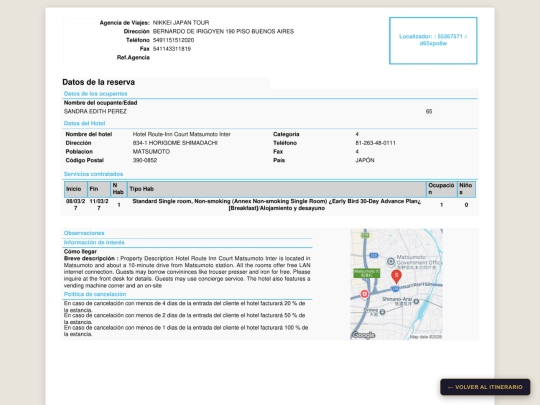Click the 'Datos de los ocupantes' section title

95,94
